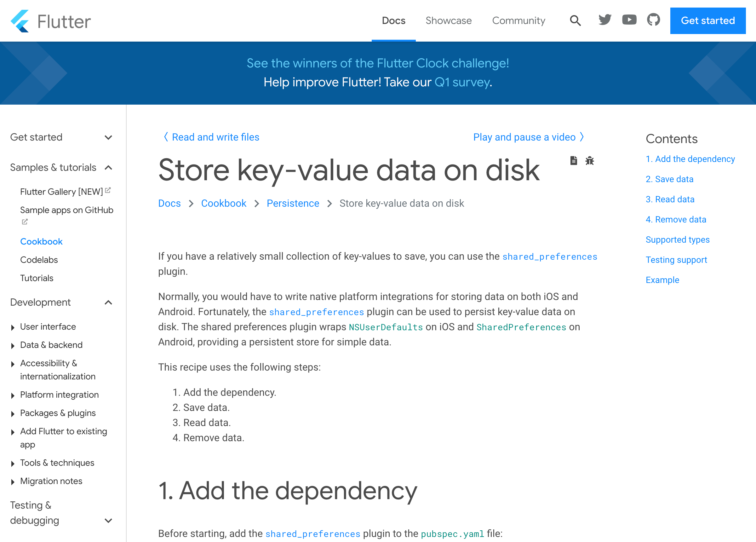756x542 pixels.
Task: Expand the Packages & plugins tree item
Action: pyautogui.click(x=13, y=414)
